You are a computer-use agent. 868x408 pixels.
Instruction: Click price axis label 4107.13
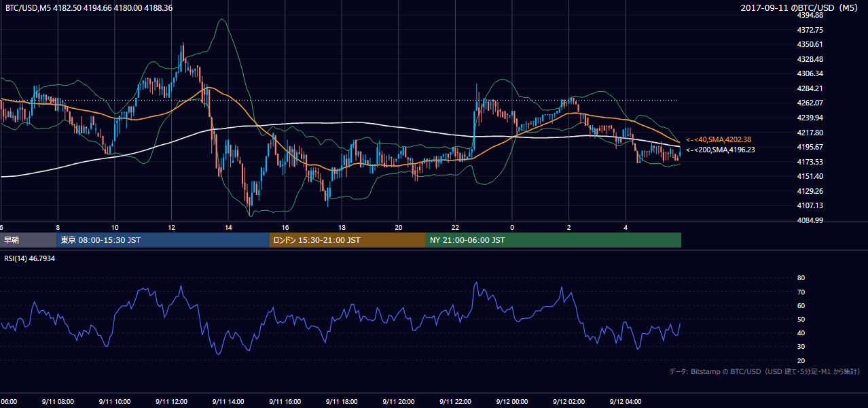click(810, 205)
